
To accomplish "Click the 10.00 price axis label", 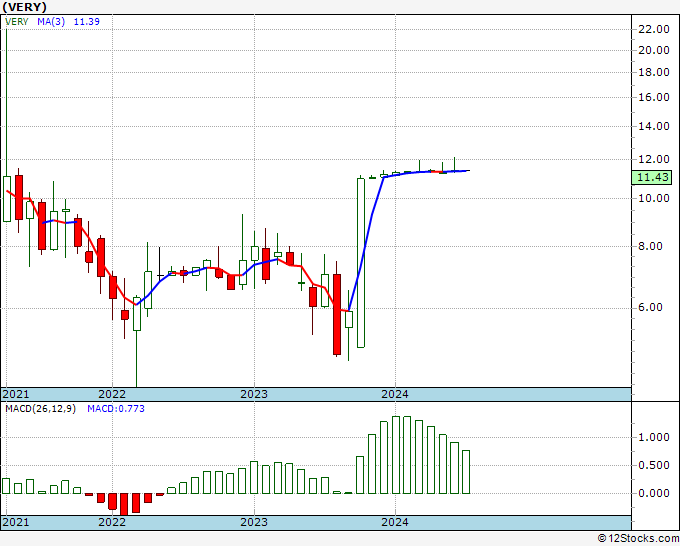I will [654, 198].
